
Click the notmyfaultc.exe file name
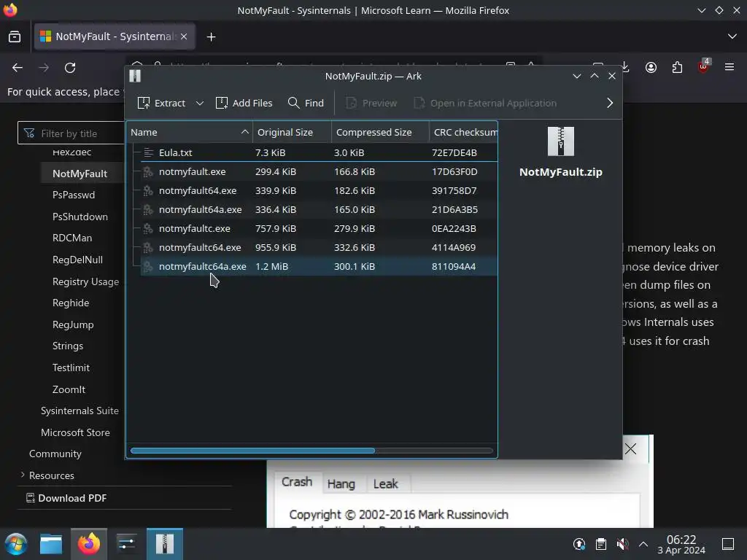[194, 228]
